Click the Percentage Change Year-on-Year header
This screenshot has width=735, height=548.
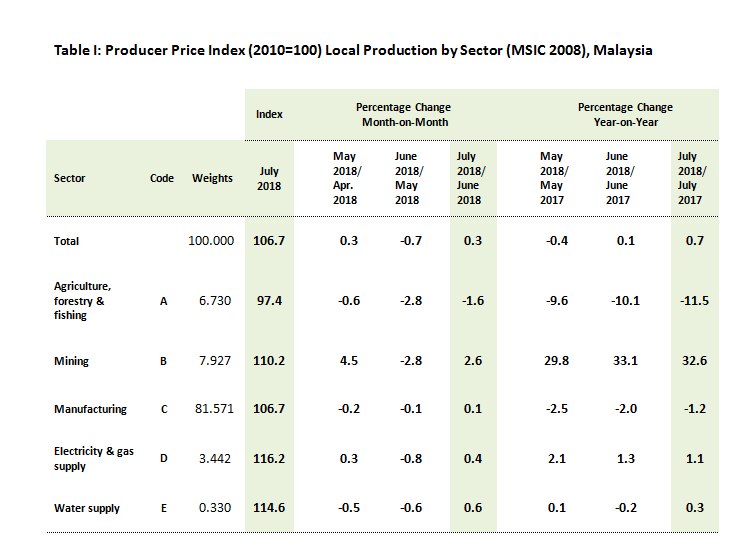pos(625,114)
